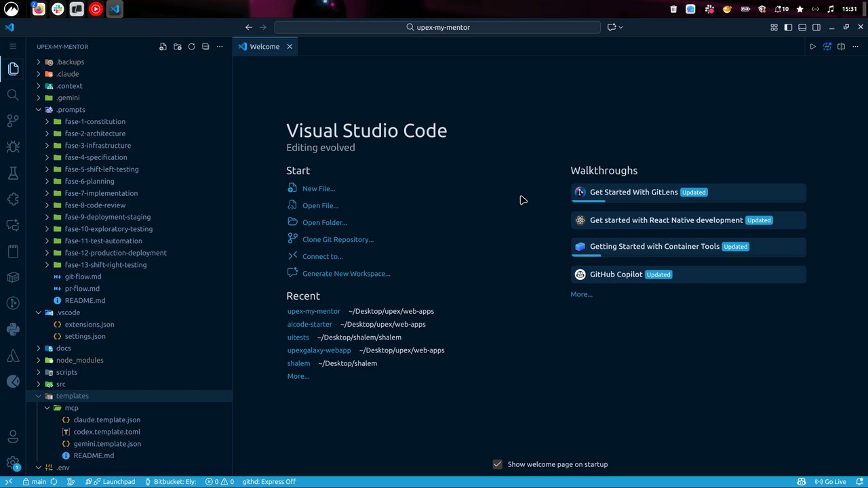Open the Explorer view in activity bar

click(x=13, y=69)
